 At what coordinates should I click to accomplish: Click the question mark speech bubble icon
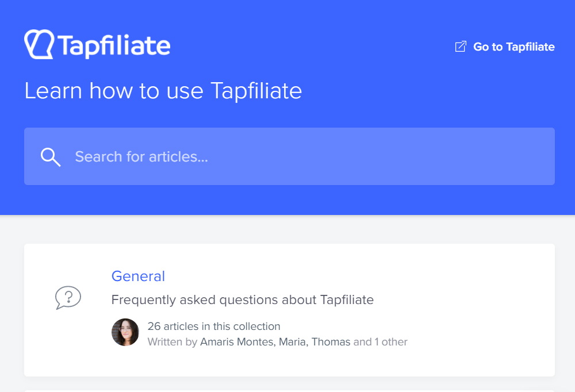68,297
